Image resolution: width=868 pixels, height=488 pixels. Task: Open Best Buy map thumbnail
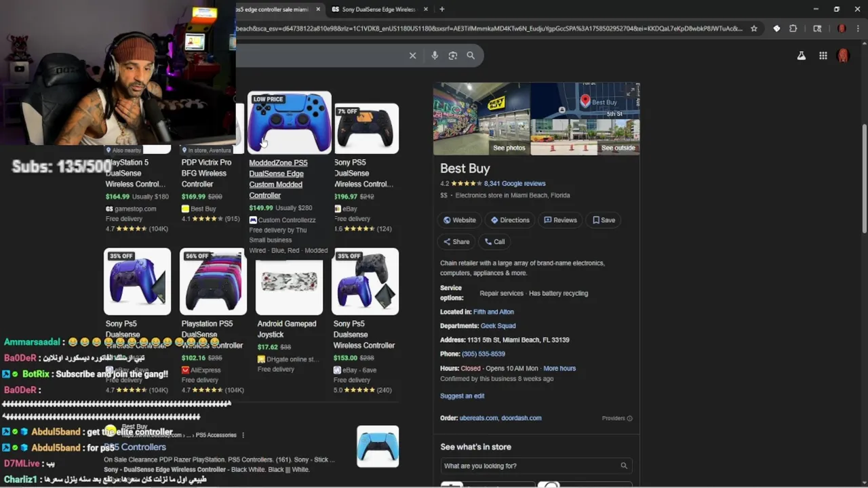tap(585, 101)
